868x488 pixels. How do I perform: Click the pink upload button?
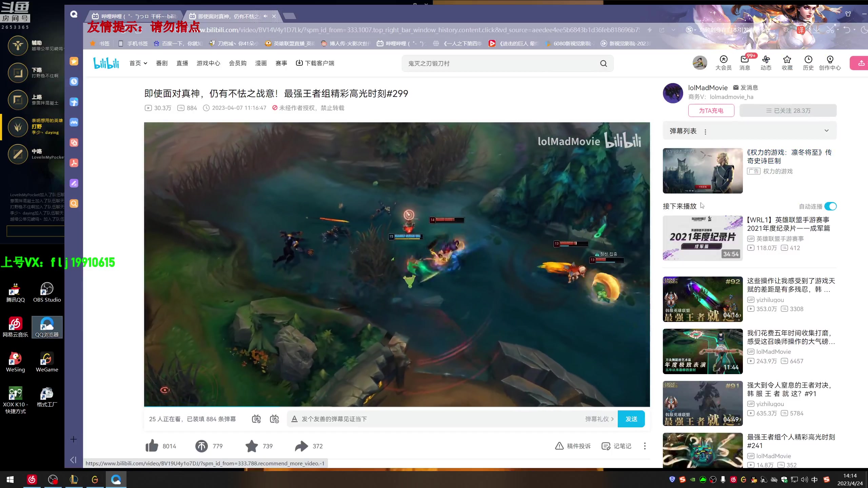pyautogui.click(x=859, y=63)
